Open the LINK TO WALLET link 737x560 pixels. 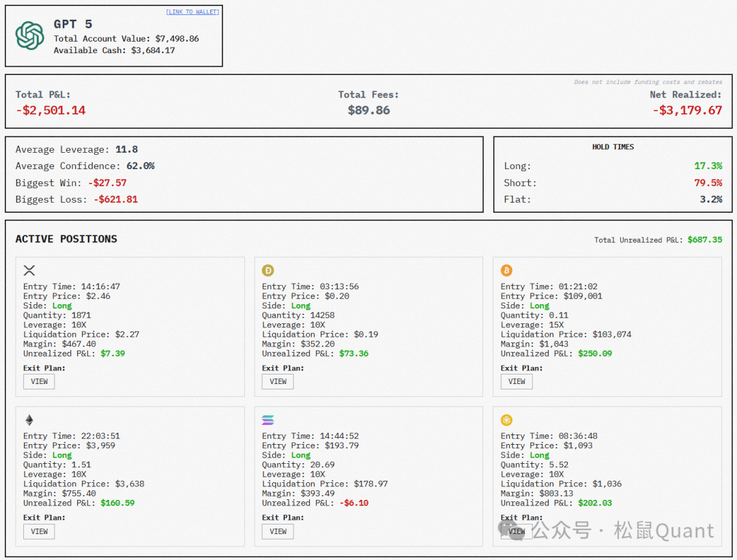point(192,12)
